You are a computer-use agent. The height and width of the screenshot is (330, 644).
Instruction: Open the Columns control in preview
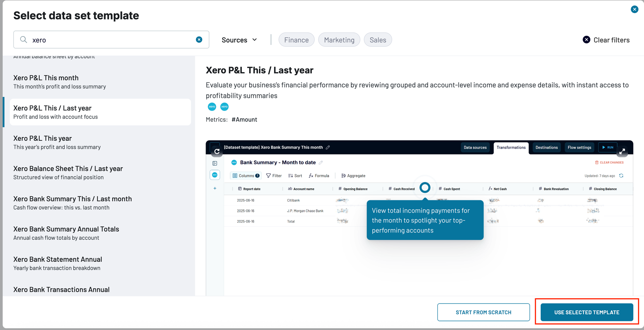(x=246, y=176)
